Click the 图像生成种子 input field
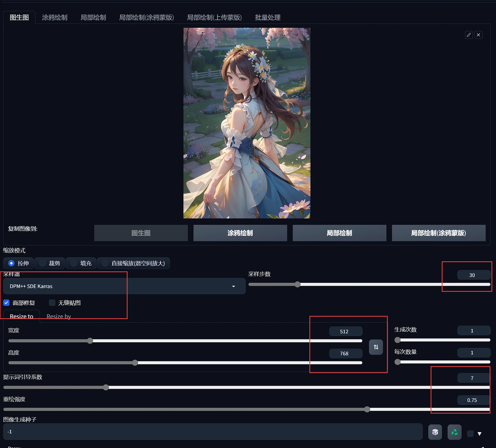496x448 pixels. tap(213, 432)
